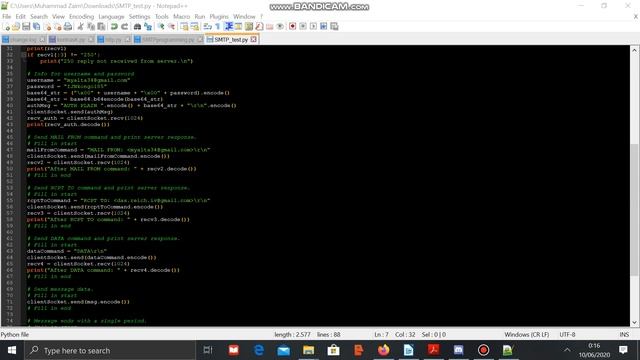Click the vertical scrollbar thumb

pos(634,209)
